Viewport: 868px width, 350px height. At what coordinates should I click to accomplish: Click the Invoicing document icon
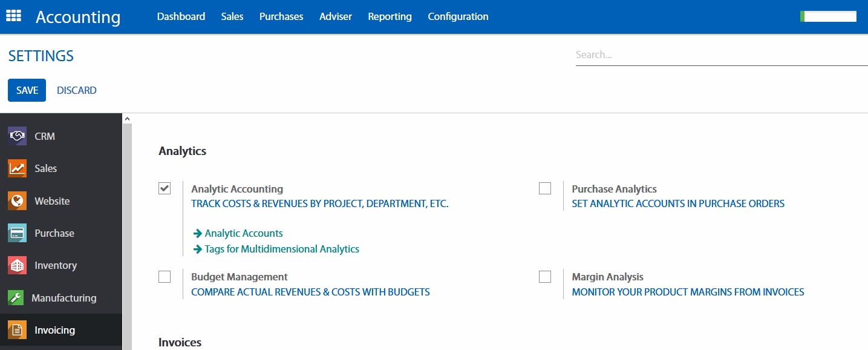(x=17, y=330)
